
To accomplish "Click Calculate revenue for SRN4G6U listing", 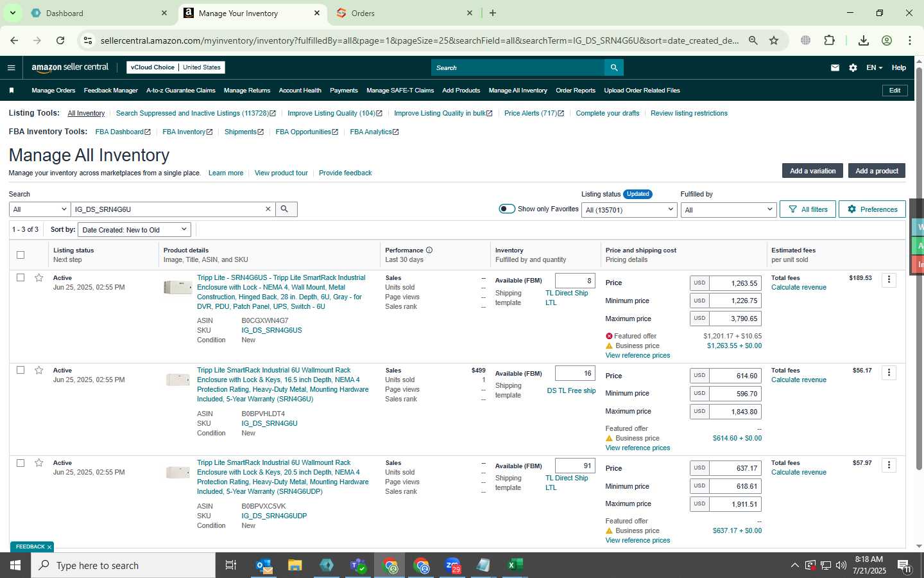I will [799, 380].
